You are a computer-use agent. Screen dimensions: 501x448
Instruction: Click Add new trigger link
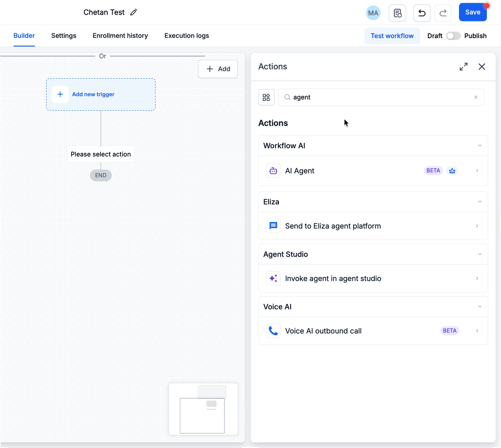[x=93, y=94]
